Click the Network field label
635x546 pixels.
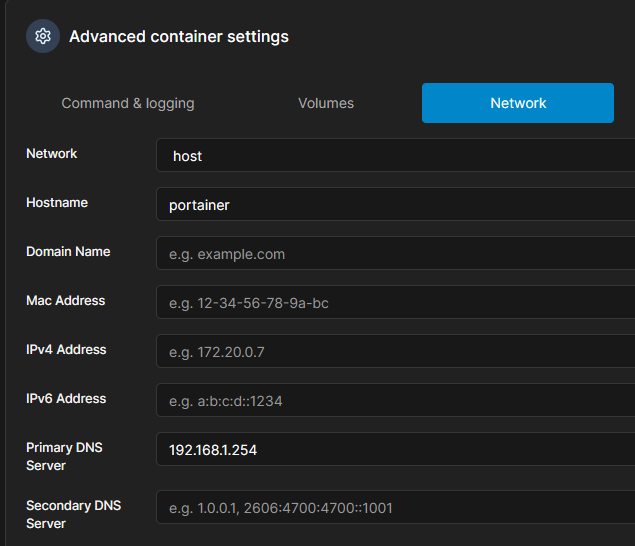51,154
